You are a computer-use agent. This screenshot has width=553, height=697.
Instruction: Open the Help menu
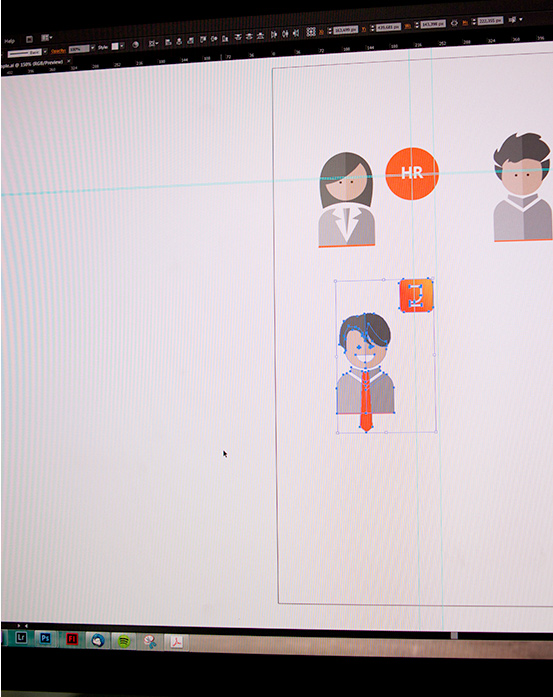9,41
